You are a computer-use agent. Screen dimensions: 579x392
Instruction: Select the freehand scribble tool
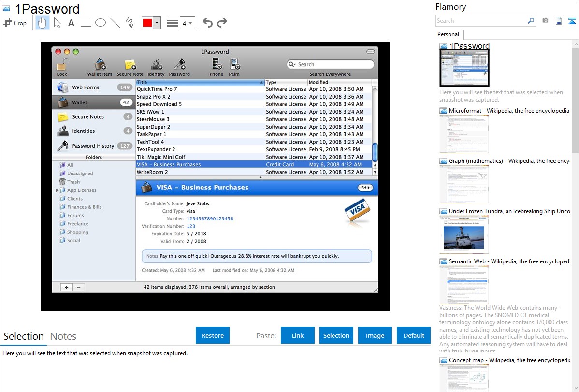click(x=130, y=23)
